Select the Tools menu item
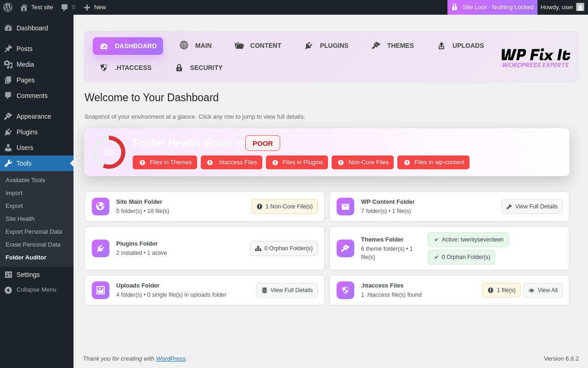This screenshot has width=588, height=368. point(37,163)
